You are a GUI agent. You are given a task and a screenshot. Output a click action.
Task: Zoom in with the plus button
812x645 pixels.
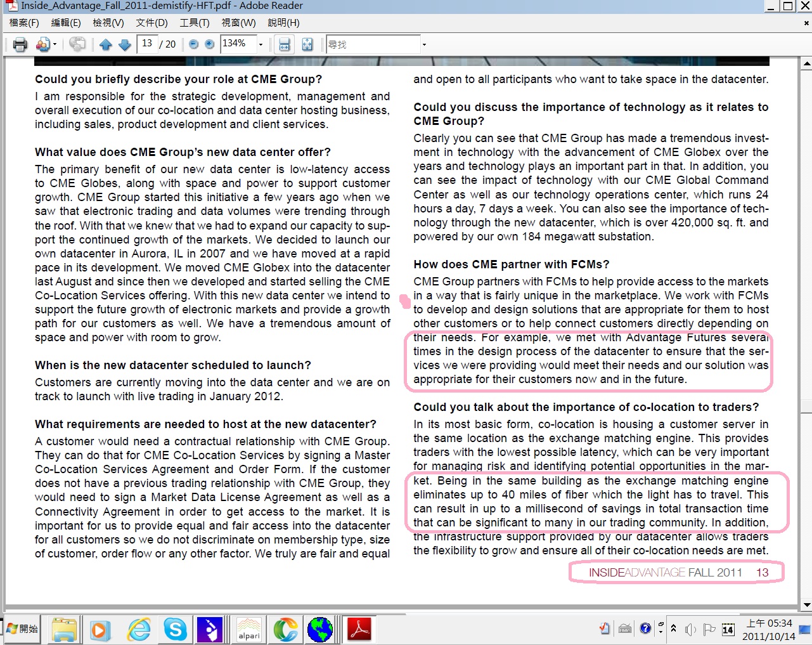(209, 44)
